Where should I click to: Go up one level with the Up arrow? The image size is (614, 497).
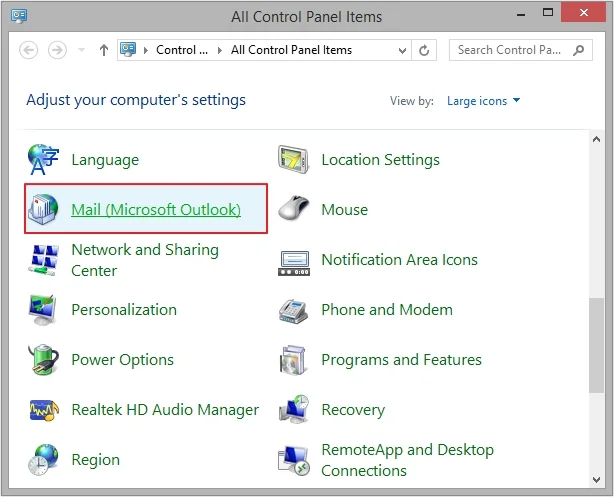pos(104,50)
